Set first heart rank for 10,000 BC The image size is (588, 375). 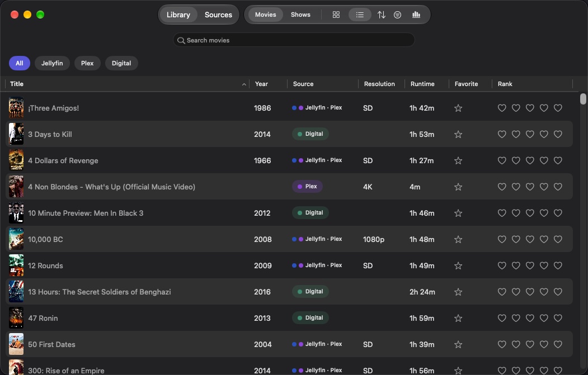click(502, 239)
